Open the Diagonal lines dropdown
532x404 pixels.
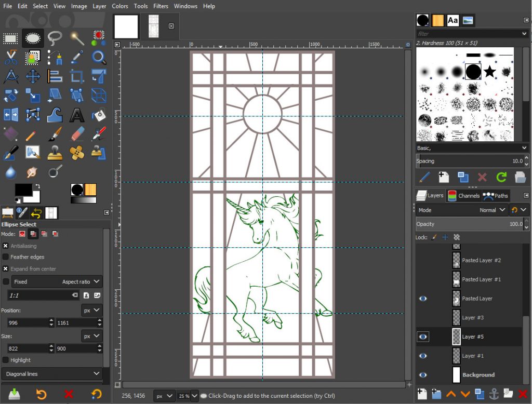pyautogui.click(x=52, y=373)
